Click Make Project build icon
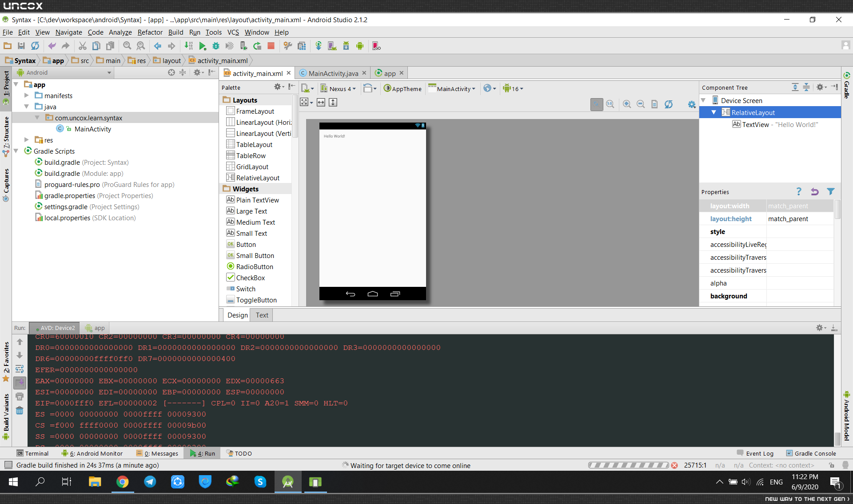The height and width of the screenshot is (504, 853). pyautogui.click(x=188, y=46)
